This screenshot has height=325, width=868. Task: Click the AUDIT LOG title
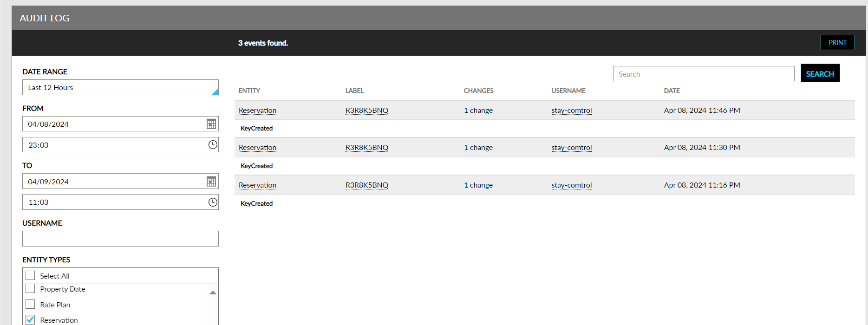pyautogui.click(x=45, y=18)
